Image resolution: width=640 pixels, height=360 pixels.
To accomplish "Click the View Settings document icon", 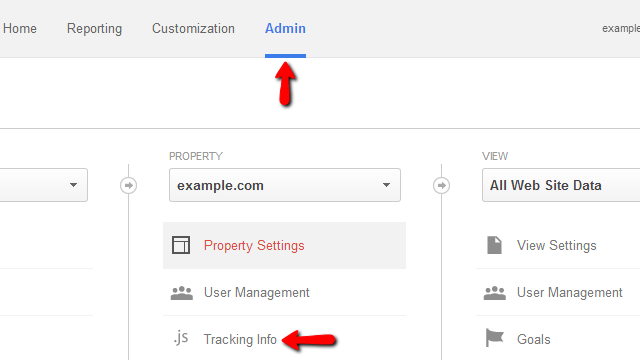I will (494, 245).
